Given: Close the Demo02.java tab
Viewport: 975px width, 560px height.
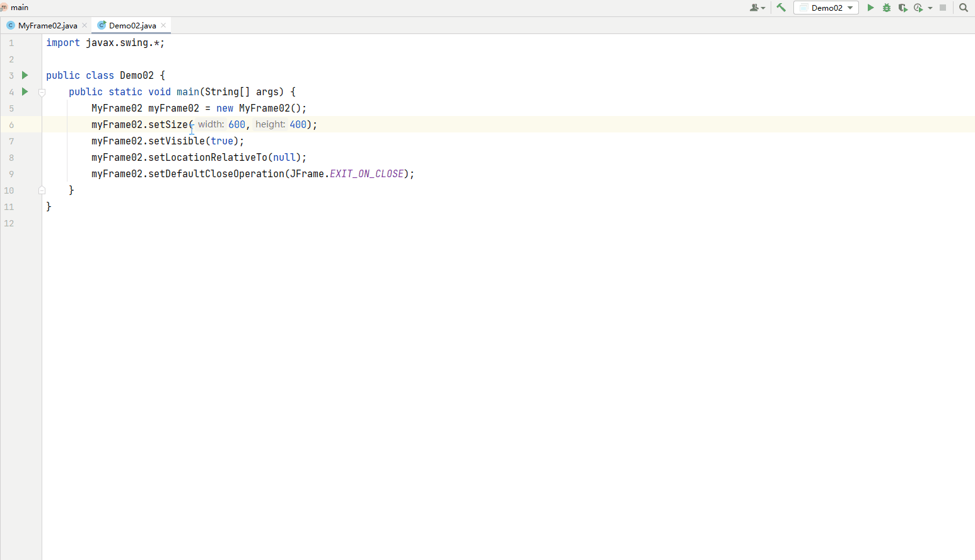Looking at the screenshot, I should [x=163, y=25].
